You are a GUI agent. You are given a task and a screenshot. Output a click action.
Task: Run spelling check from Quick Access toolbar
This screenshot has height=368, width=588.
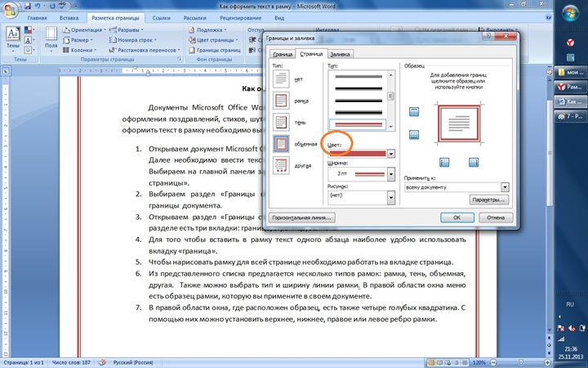[60, 6]
